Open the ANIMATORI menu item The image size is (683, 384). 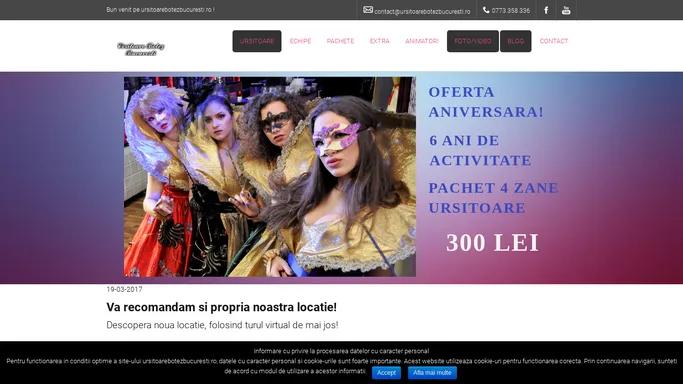(422, 41)
